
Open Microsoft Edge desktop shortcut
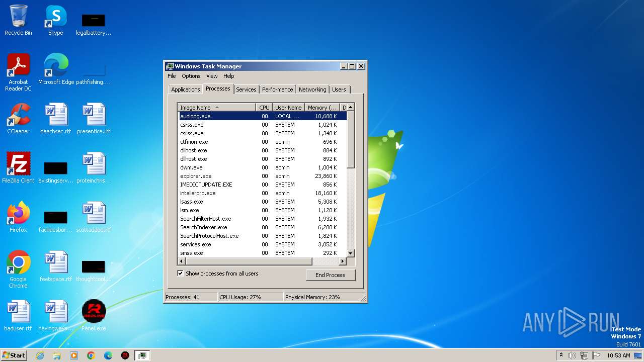pyautogui.click(x=56, y=69)
